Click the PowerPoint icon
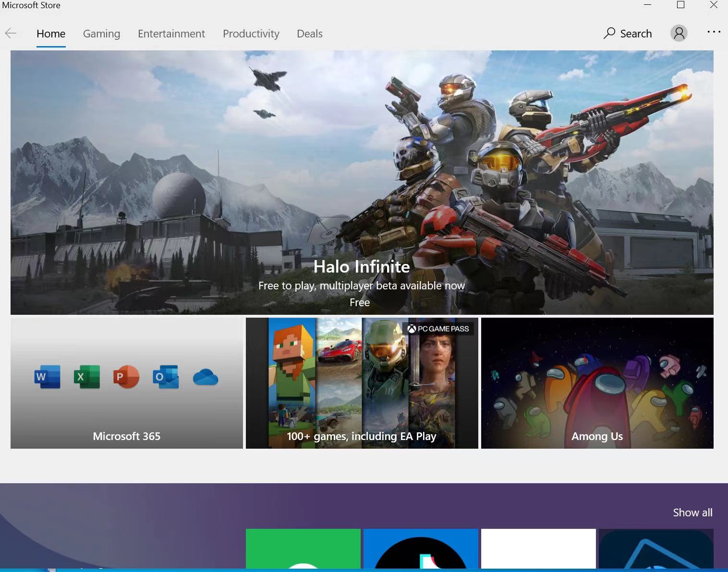728x572 pixels. (126, 377)
